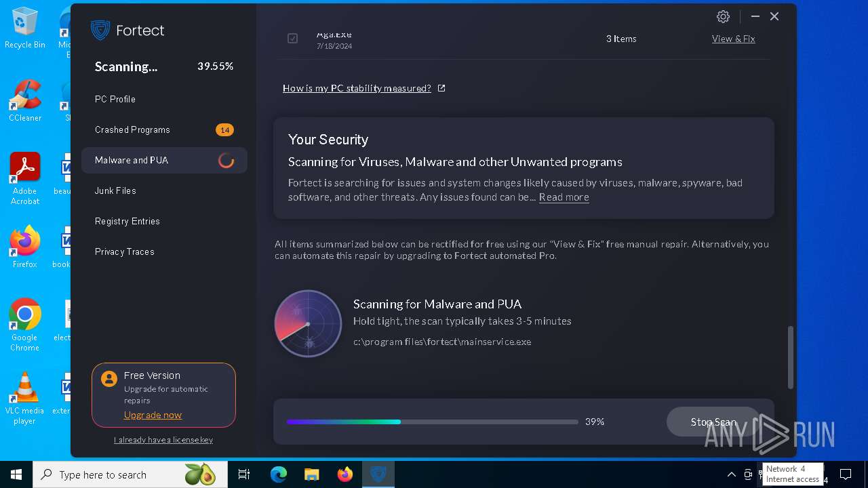Click the Crashed Programs count badge 14
Screen dimensions: 868x488
pyautogui.click(x=224, y=129)
